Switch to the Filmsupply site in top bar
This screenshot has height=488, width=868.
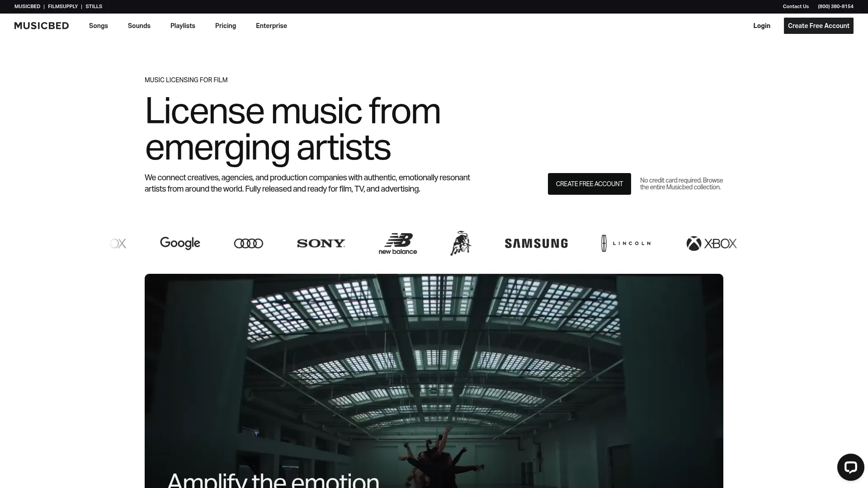[x=63, y=6]
